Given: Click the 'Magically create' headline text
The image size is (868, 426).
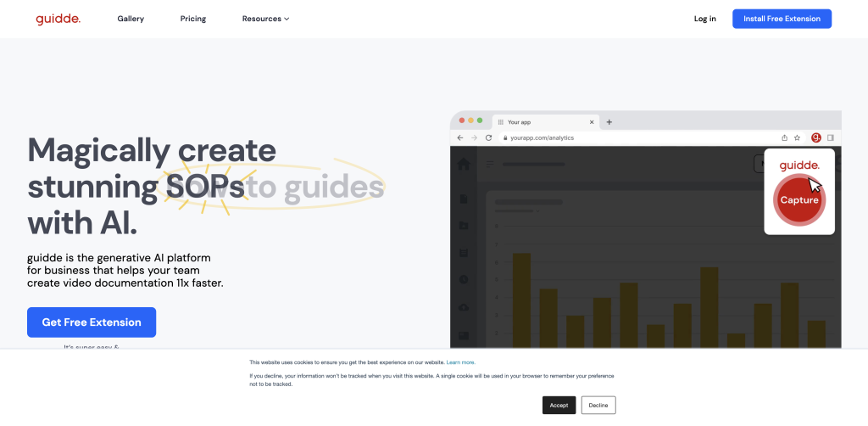Looking at the screenshot, I should (152, 150).
